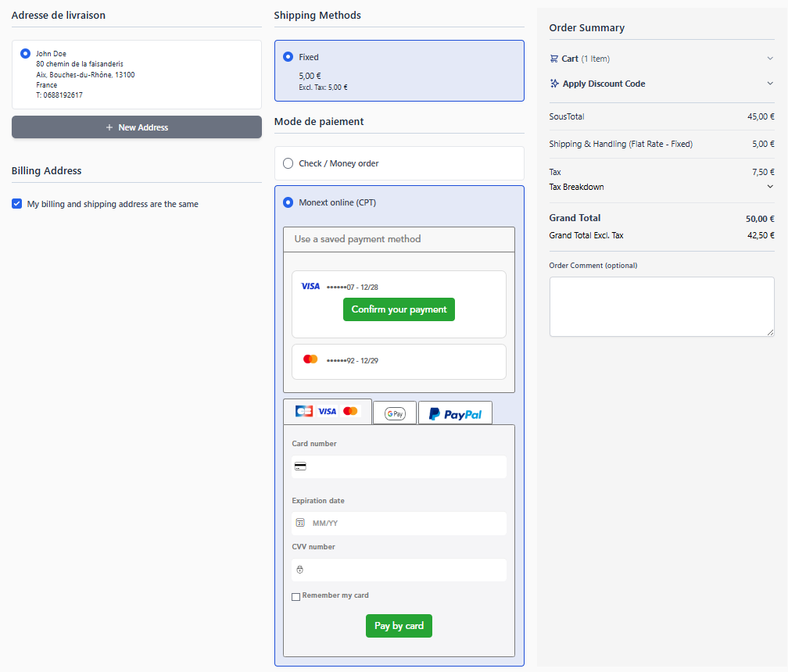Viewport: 788px width, 672px height.
Task: Click the lock icon in CVV number field
Action: pos(299,570)
